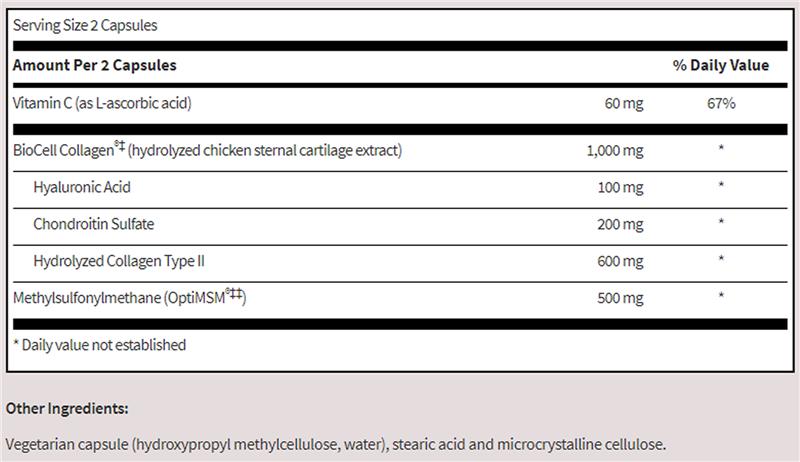Click the 200 mg Chondroitin Sulfate amount

tap(620, 223)
